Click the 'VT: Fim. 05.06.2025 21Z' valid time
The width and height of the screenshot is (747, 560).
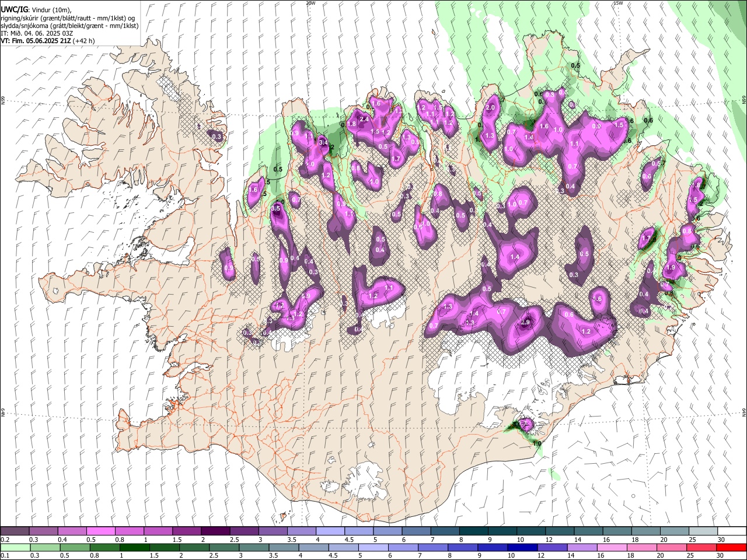click(36, 41)
